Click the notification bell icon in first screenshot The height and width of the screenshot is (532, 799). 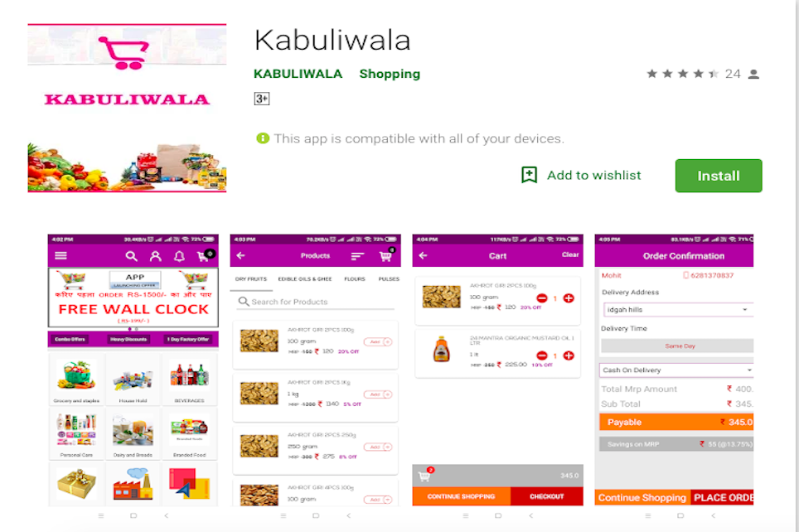point(179,256)
